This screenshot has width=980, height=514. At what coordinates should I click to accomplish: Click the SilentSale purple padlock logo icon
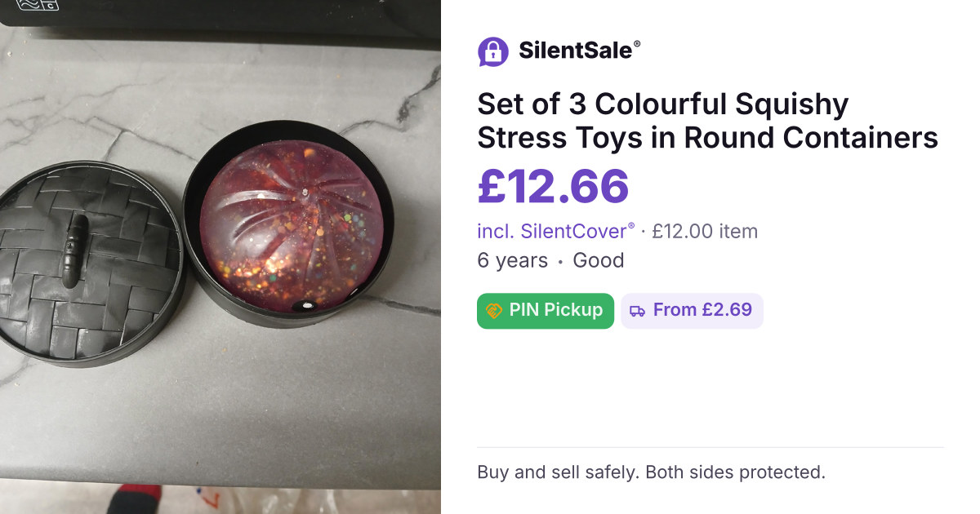click(492, 51)
